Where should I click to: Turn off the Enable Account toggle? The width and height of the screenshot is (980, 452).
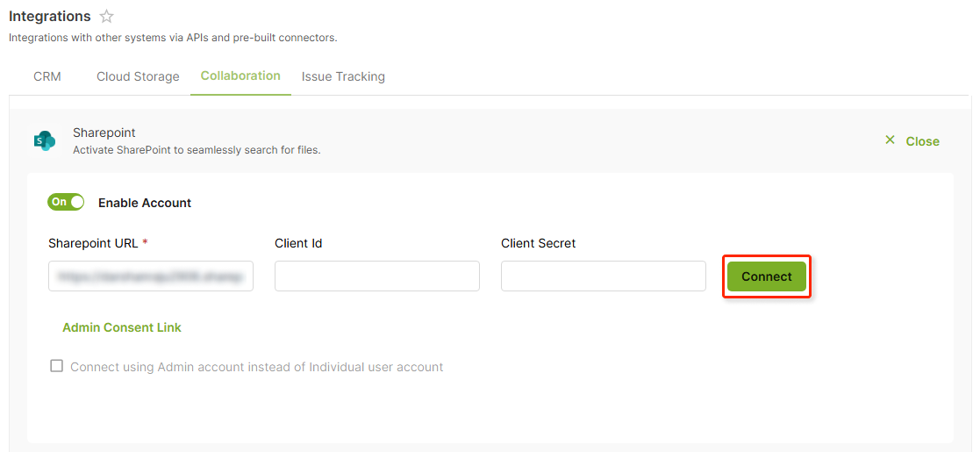click(66, 202)
